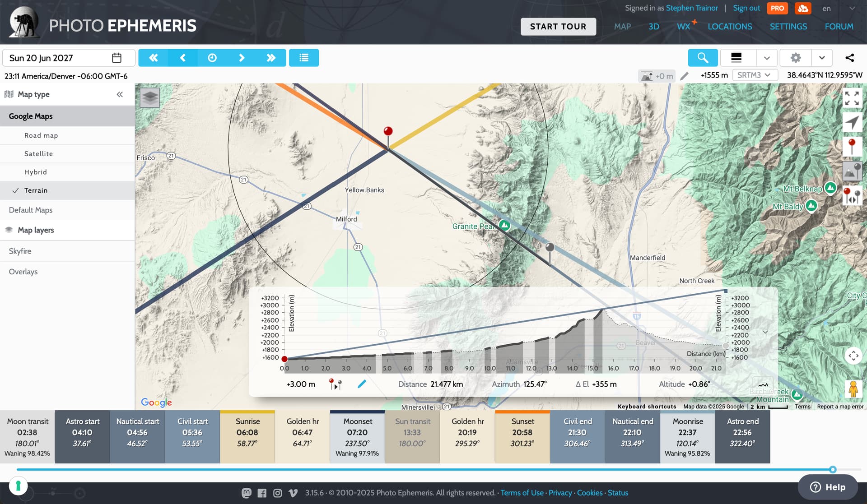Center map on my current location

(x=852, y=123)
